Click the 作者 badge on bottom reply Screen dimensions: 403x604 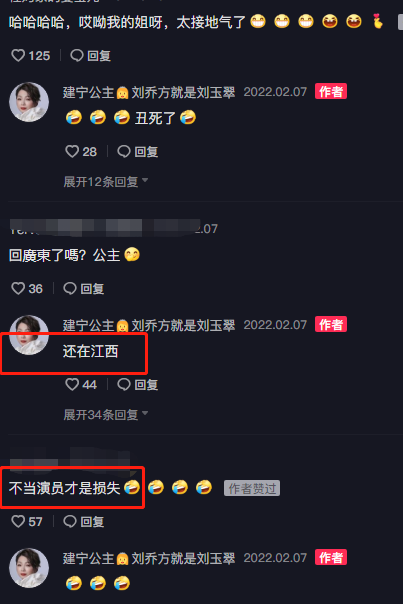point(331,557)
